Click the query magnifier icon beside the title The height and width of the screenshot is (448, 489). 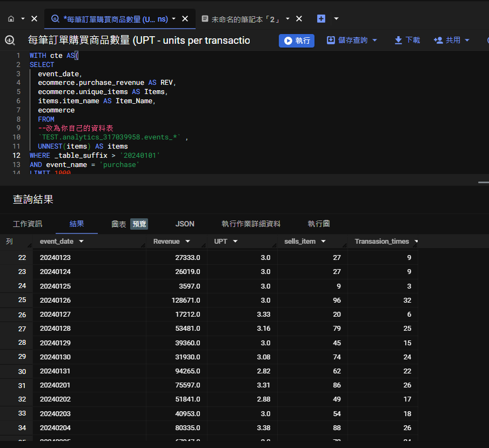[10, 40]
